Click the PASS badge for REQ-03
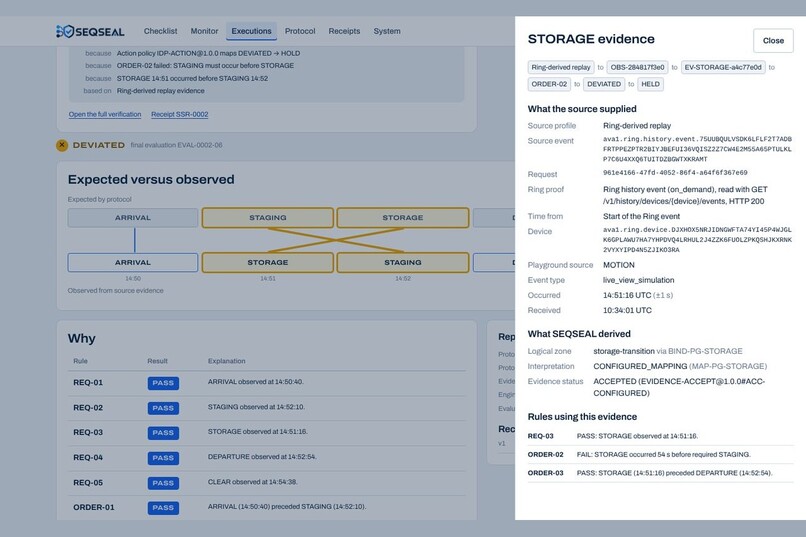806x537 pixels. (x=163, y=433)
